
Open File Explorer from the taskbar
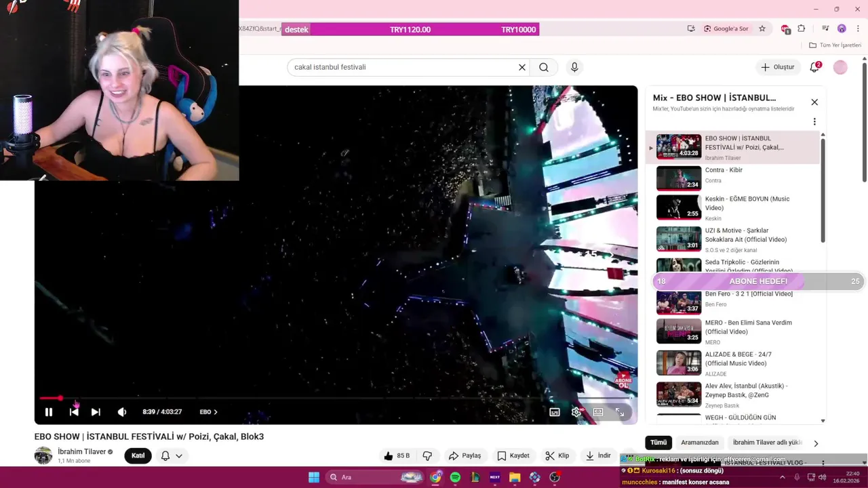click(x=515, y=477)
